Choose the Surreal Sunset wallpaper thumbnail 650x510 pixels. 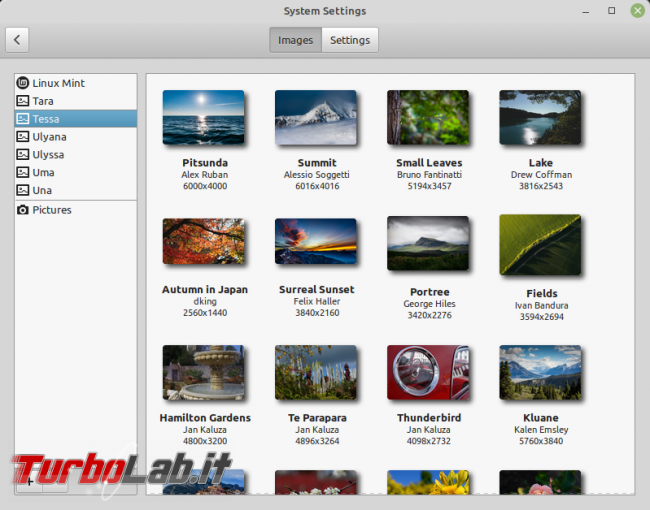point(316,241)
